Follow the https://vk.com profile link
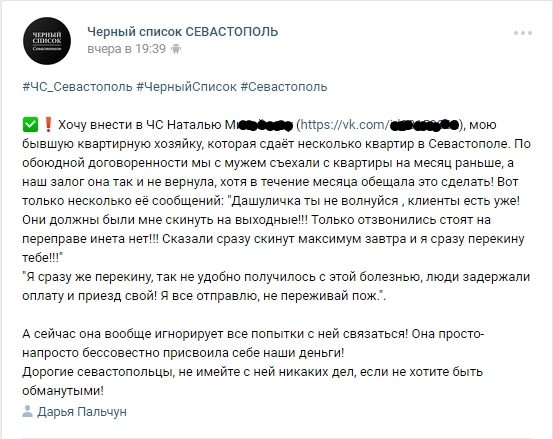Screen dimensions: 553x439 coord(379,125)
